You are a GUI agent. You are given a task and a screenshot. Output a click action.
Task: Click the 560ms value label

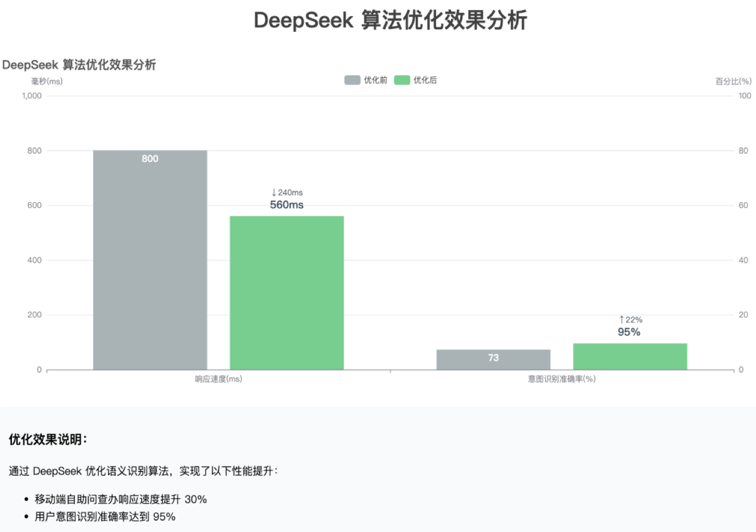287,205
